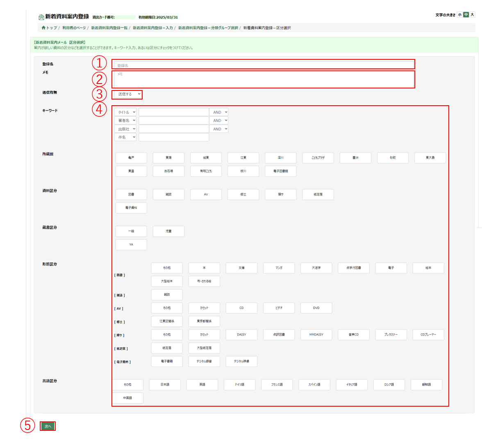482x448 pixels.
Task: Select 日本語 language option
Action: tap(165, 385)
